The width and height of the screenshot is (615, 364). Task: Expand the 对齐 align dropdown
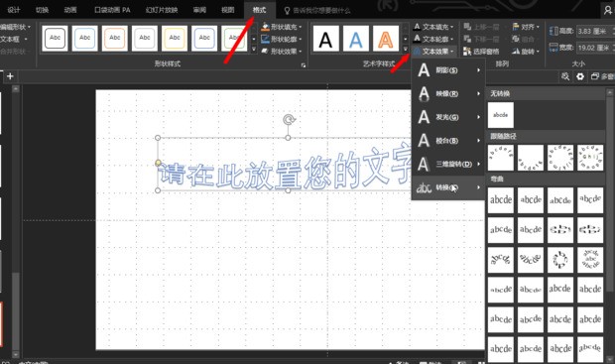pyautogui.click(x=526, y=27)
